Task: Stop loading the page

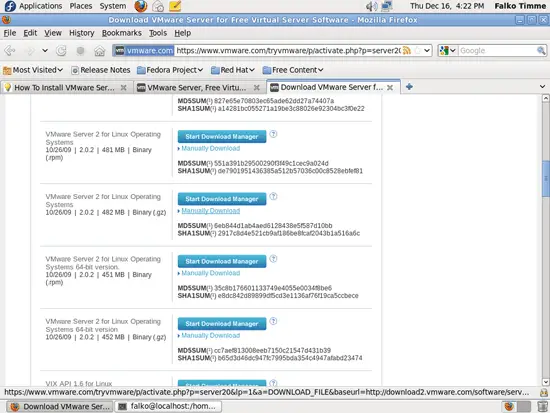Action: coord(80,51)
